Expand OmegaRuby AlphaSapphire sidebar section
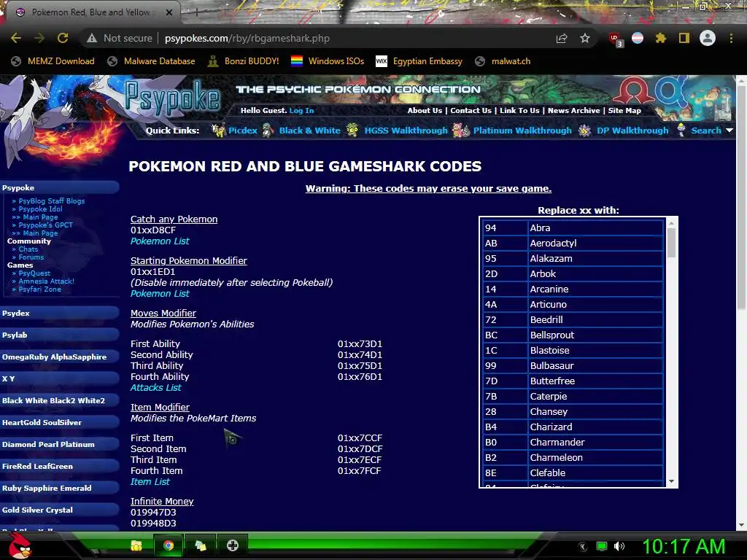The height and width of the screenshot is (560, 747). tap(60, 357)
